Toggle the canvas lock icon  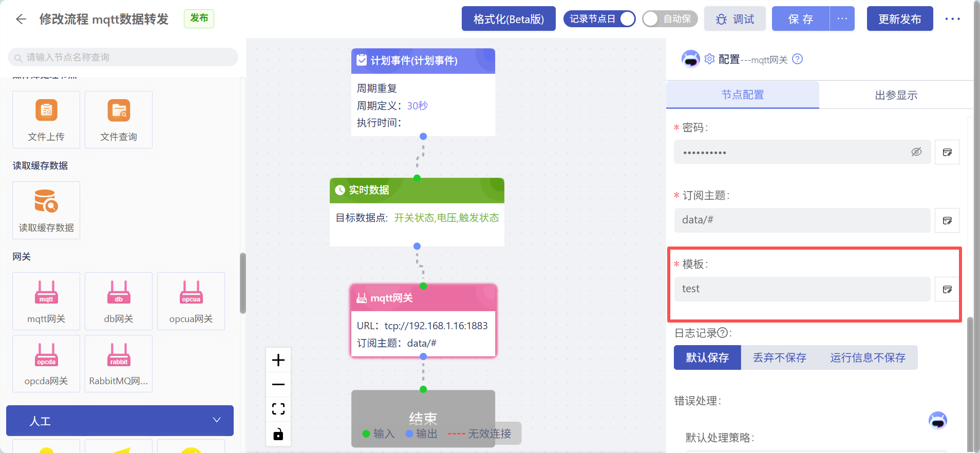click(x=278, y=434)
